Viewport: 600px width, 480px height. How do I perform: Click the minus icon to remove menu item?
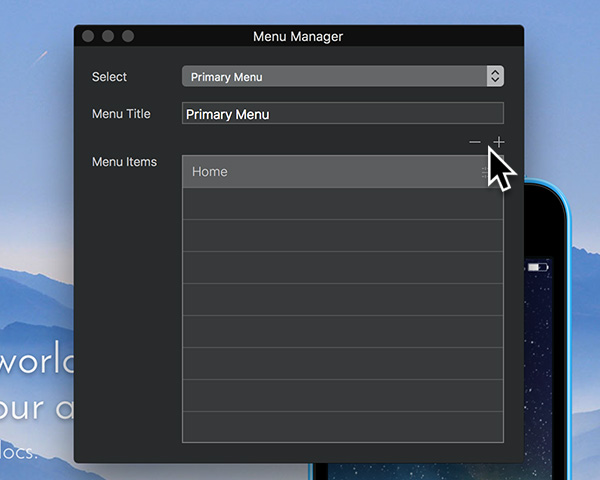(475, 142)
